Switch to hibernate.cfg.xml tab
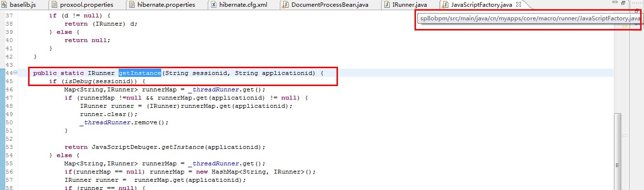The width and height of the screenshot is (644, 190). tap(239, 5)
